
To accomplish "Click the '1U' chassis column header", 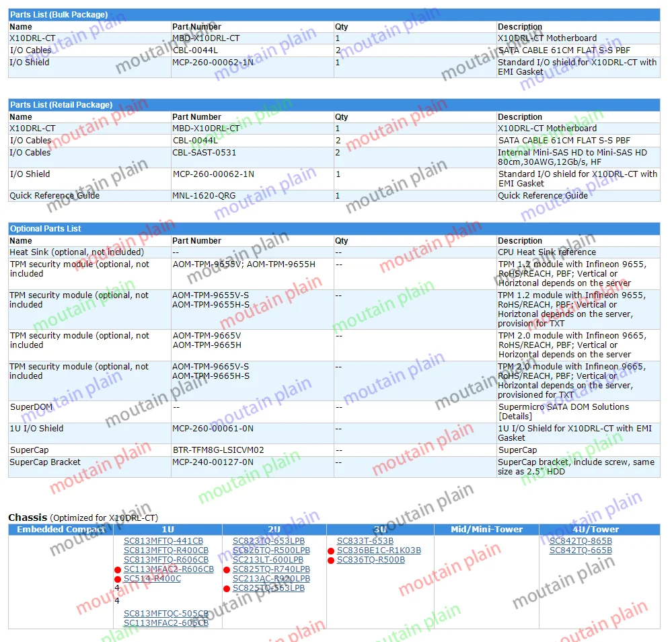I will pos(167,529).
